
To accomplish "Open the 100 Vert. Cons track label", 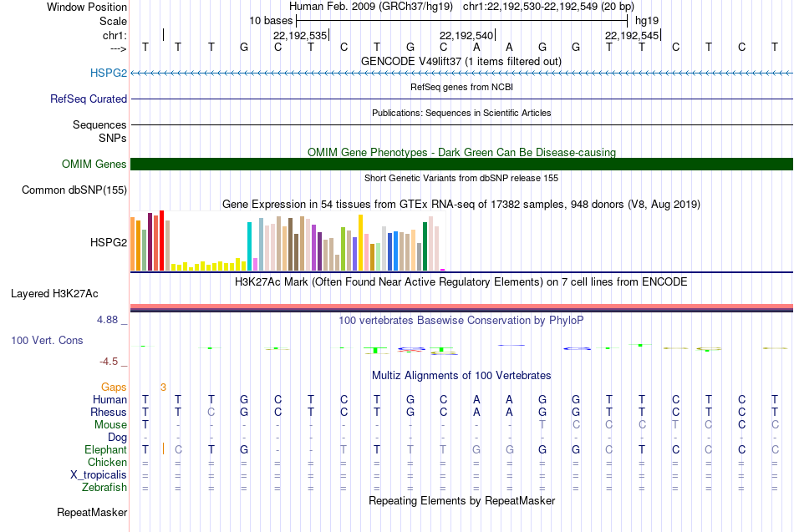I will coord(47,340).
